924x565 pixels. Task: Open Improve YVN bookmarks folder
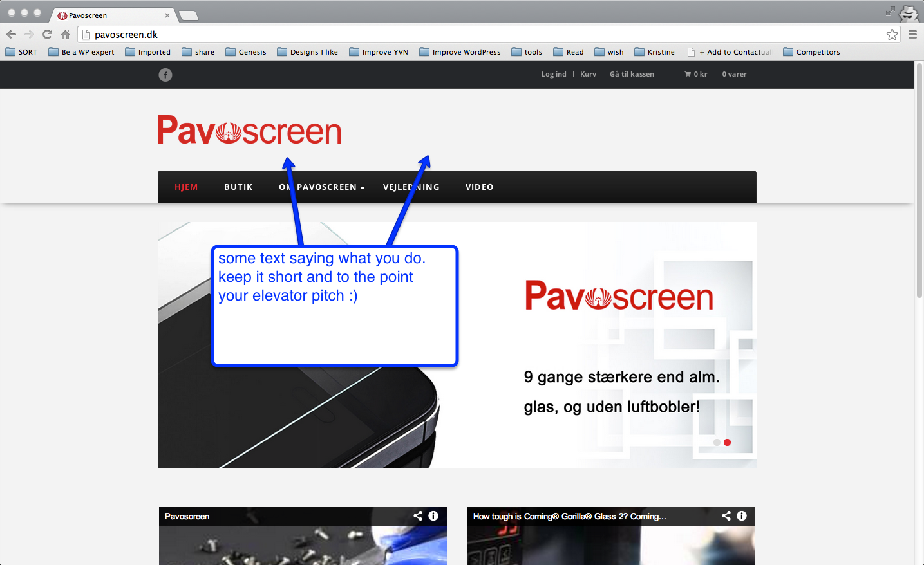(378, 52)
